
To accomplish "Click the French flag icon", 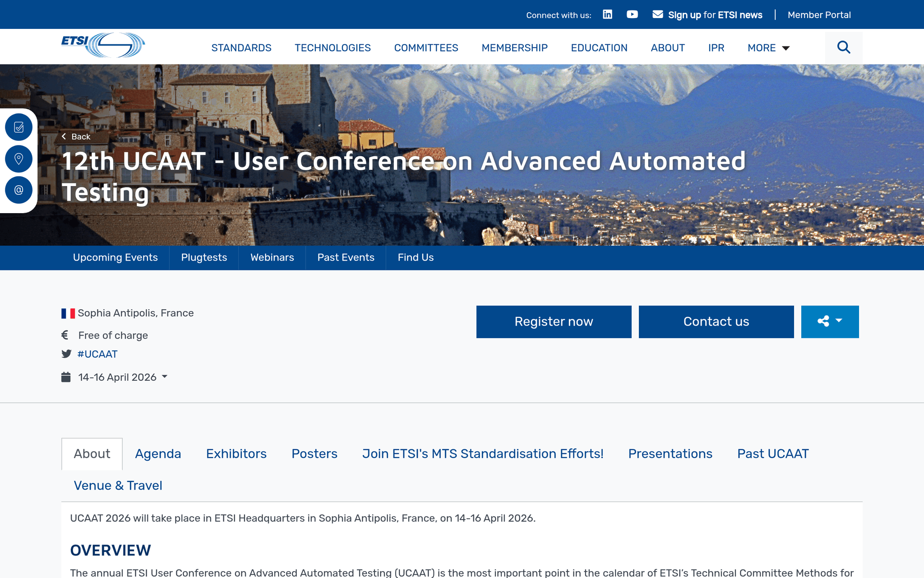I will coord(68,313).
